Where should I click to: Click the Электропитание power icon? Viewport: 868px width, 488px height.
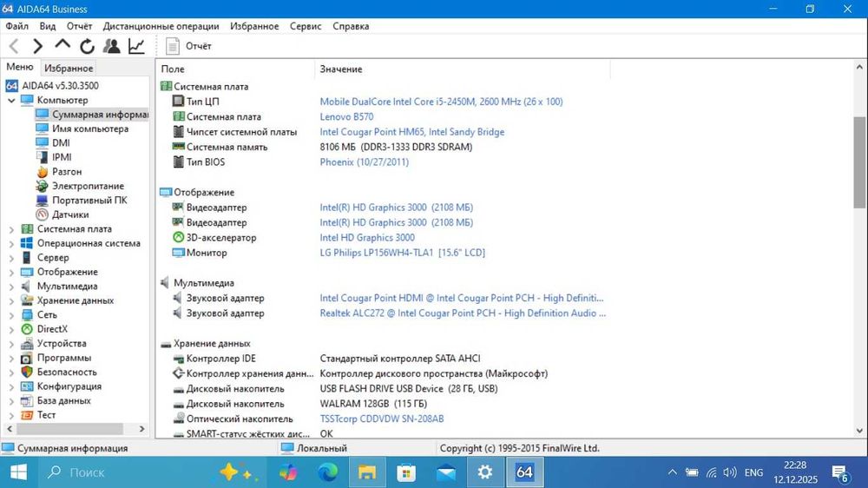point(42,186)
